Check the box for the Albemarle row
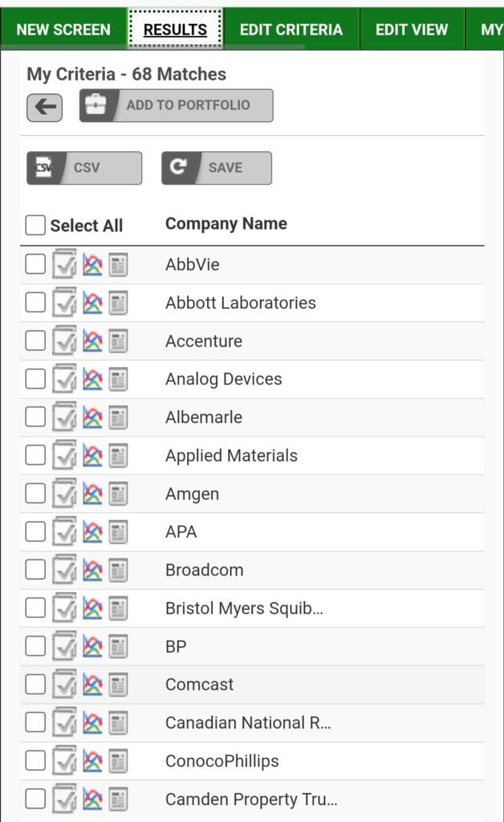Viewport: 504px width, 822px height. (35, 417)
